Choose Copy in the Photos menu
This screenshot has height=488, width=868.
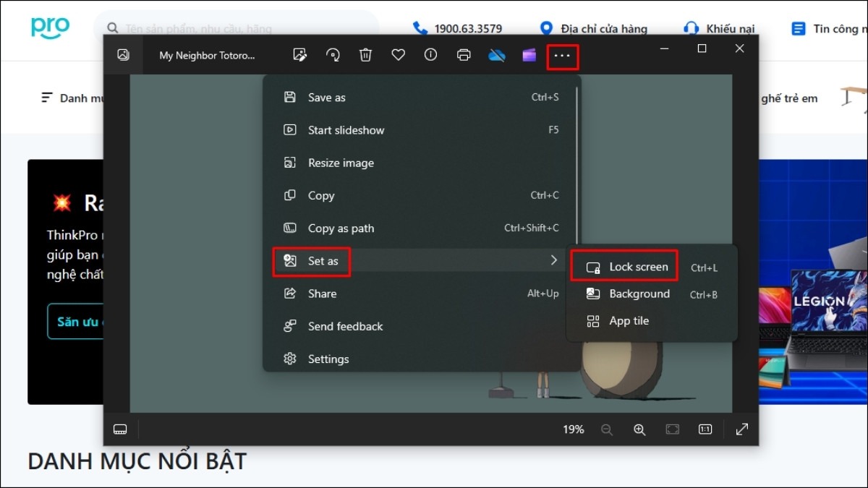422,195
